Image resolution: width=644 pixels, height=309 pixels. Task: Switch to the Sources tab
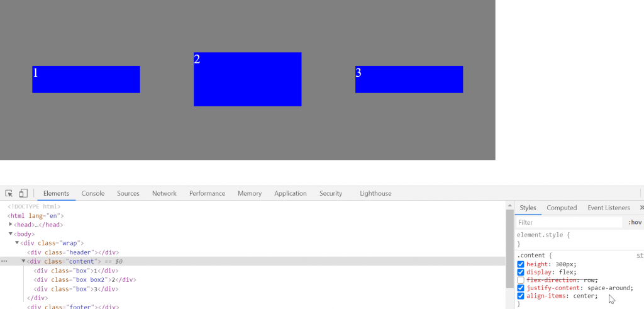[x=128, y=193]
